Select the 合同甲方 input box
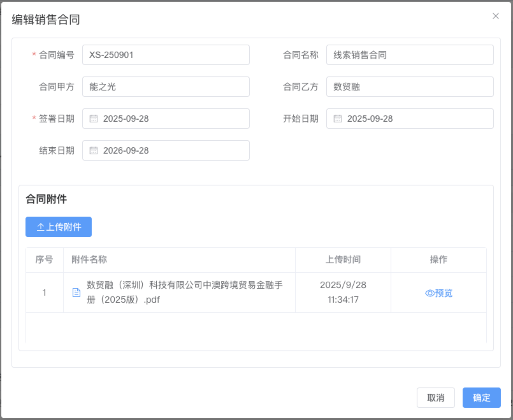The height and width of the screenshot is (420, 513). point(166,87)
